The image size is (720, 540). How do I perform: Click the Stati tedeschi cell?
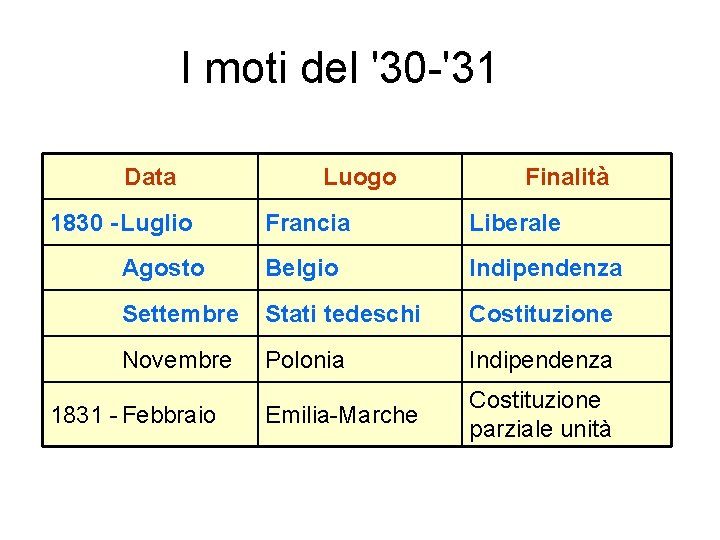[342, 314]
